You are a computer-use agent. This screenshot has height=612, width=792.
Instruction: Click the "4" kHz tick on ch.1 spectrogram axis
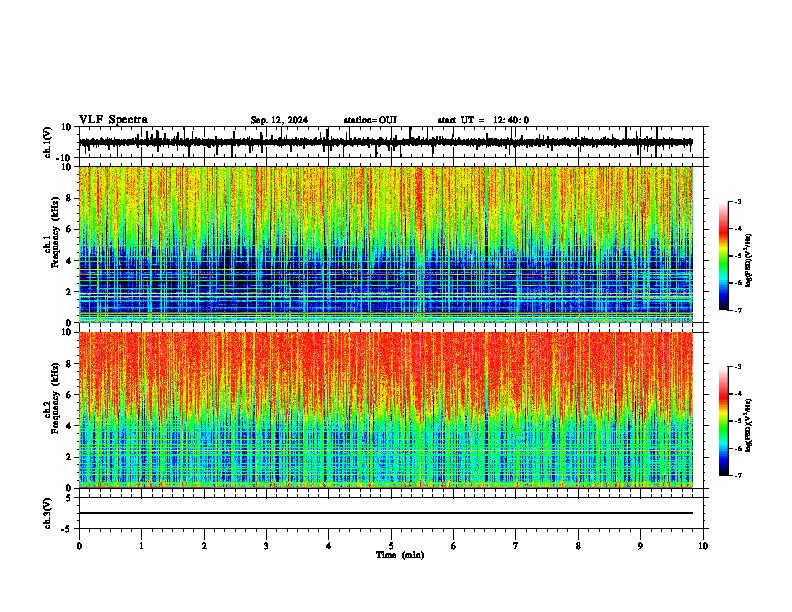70,261
